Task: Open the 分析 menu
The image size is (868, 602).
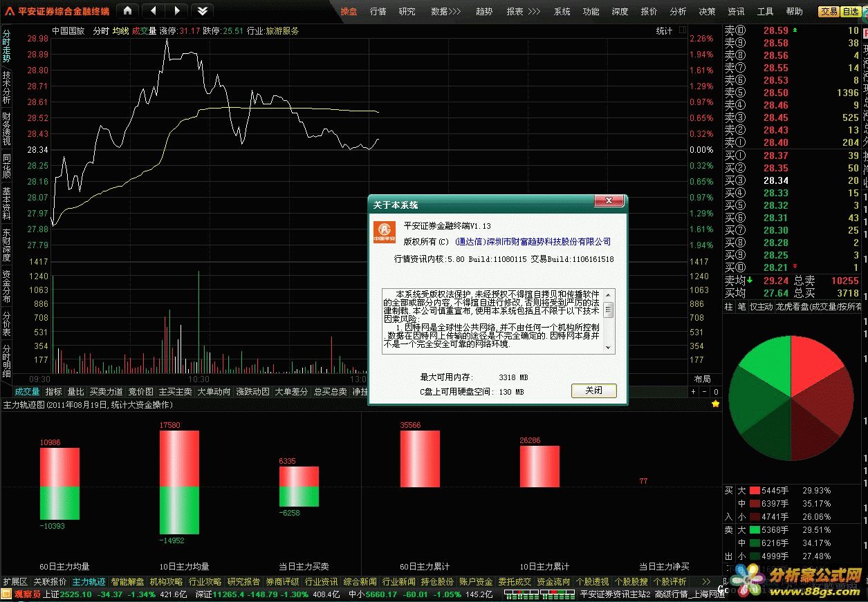Action: [678, 12]
